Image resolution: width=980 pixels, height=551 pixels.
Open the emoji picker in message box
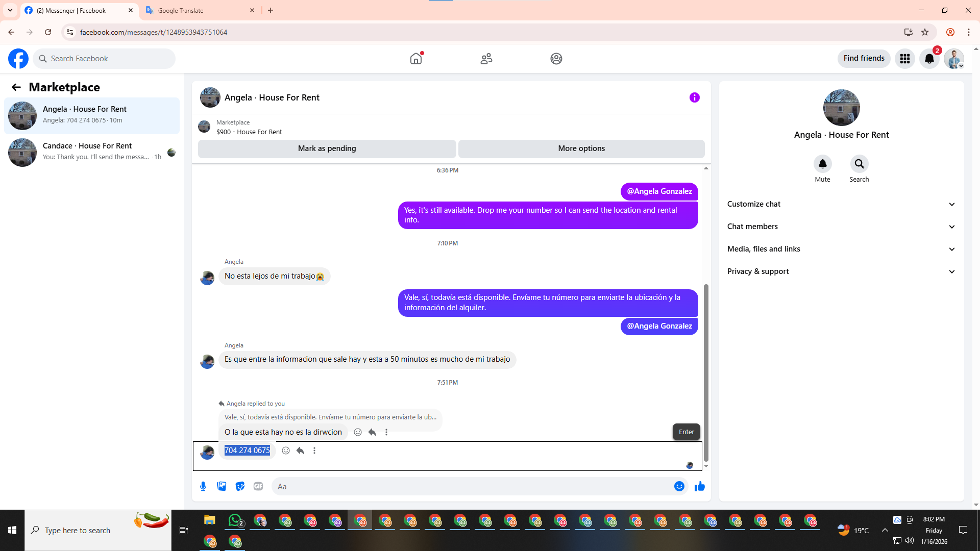tap(679, 486)
